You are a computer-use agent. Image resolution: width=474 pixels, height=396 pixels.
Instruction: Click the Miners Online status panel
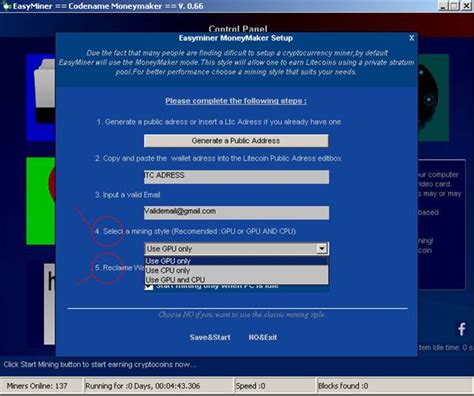(x=41, y=386)
